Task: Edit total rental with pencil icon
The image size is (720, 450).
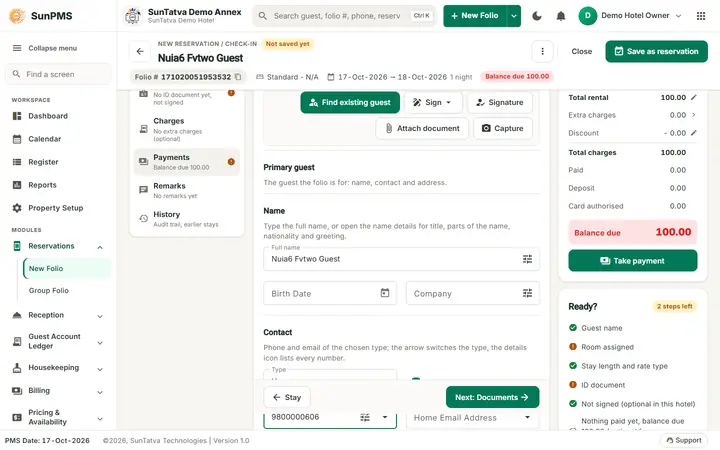Action: coord(693,97)
